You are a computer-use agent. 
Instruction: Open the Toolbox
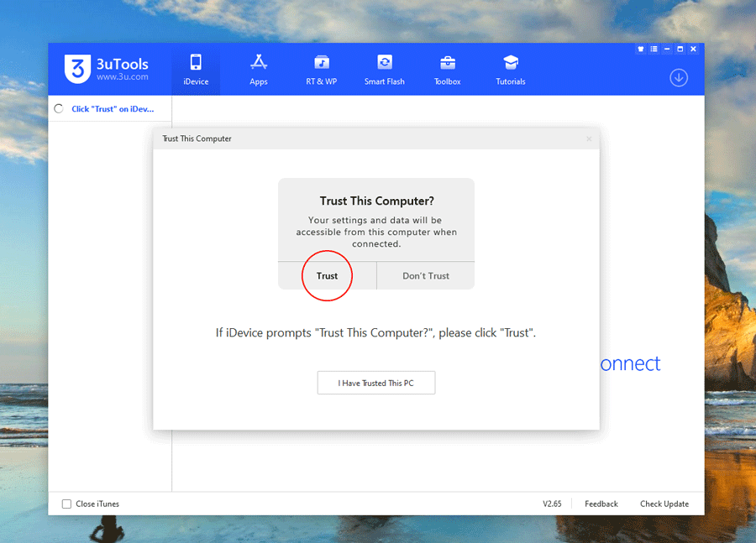point(447,70)
